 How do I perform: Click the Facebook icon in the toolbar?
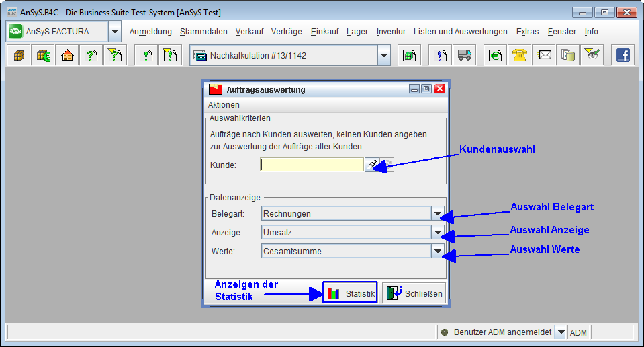coord(623,56)
